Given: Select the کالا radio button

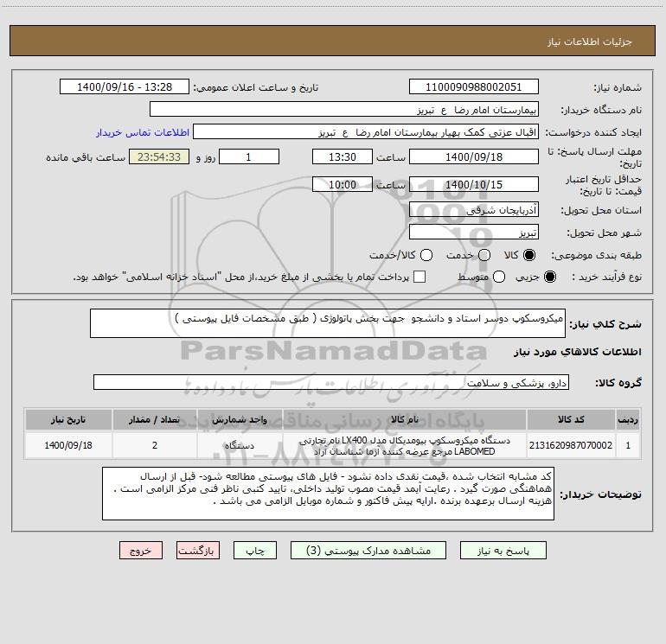Looking at the screenshot, I should (529, 255).
